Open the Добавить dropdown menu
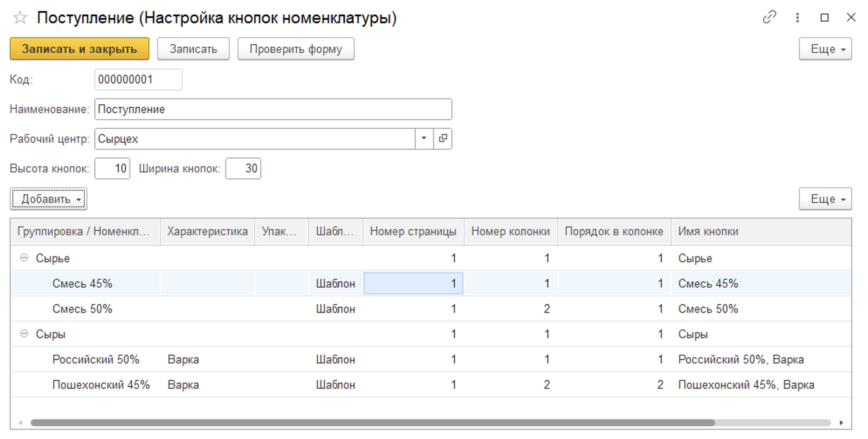This screenshot has height=439, width=868. pyautogui.click(x=48, y=199)
